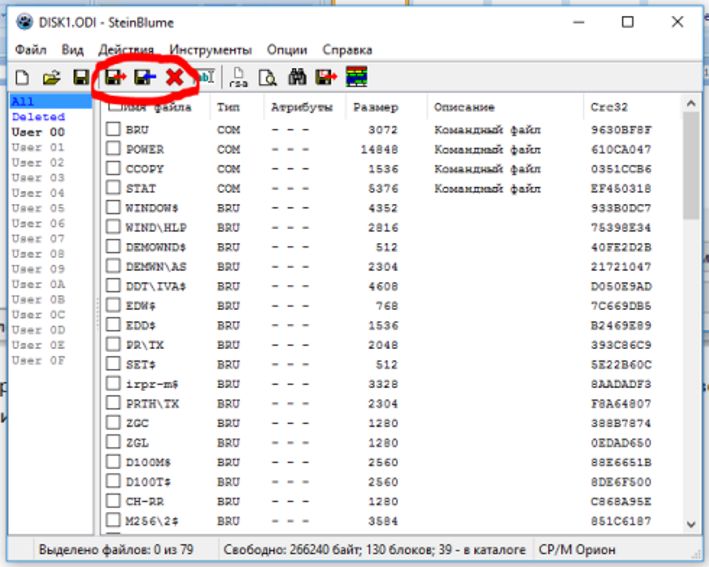This screenshot has height=567, width=709.
Task: Open the Действия menu
Action: [126, 50]
